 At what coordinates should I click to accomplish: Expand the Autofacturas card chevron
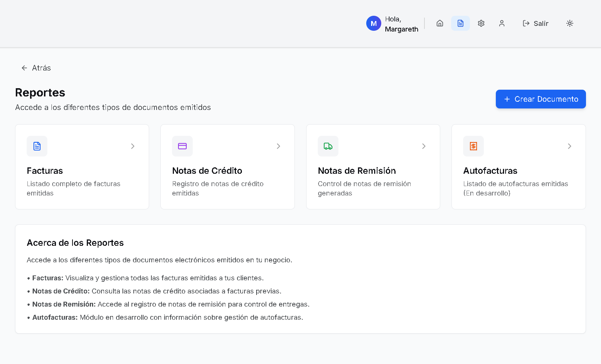pyautogui.click(x=569, y=146)
